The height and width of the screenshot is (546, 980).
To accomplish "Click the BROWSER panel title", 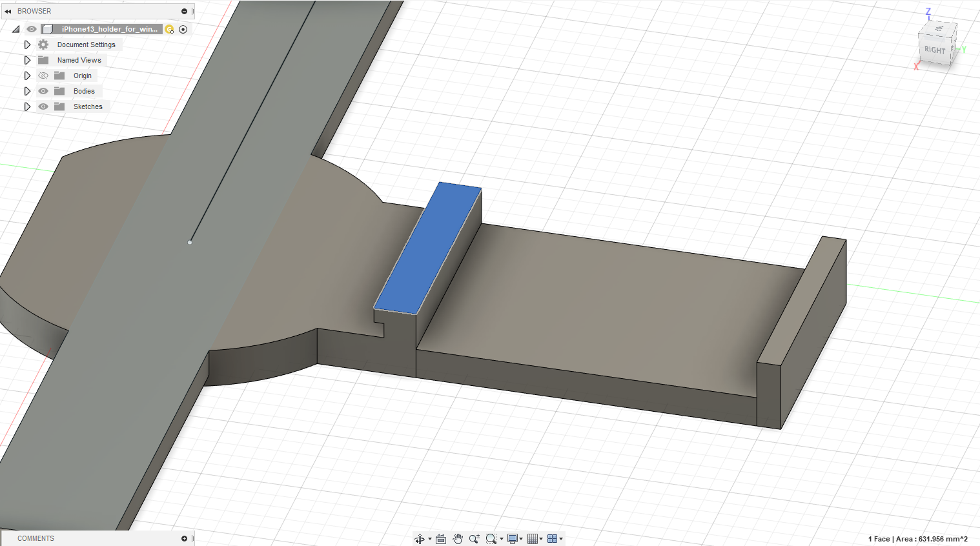I will [34, 11].
